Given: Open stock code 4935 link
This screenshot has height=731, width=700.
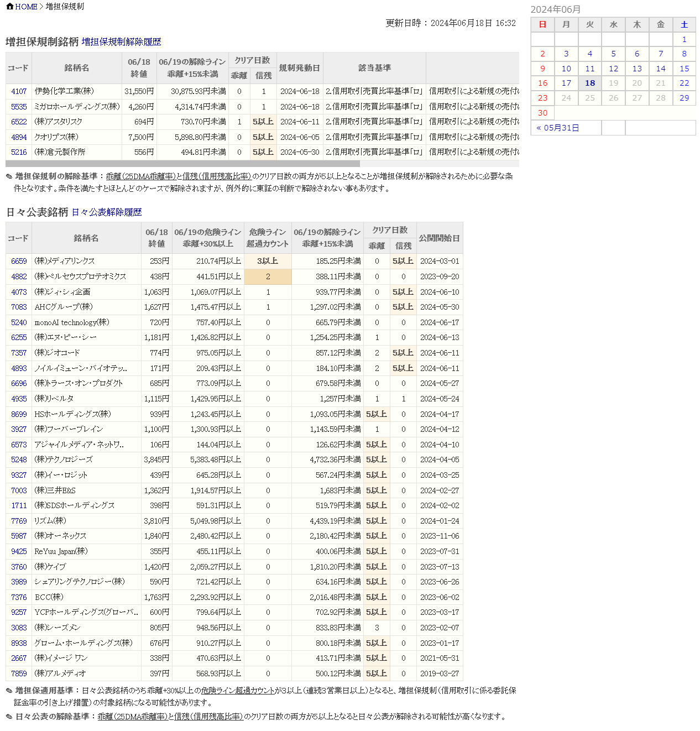Looking at the screenshot, I should (19, 399).
